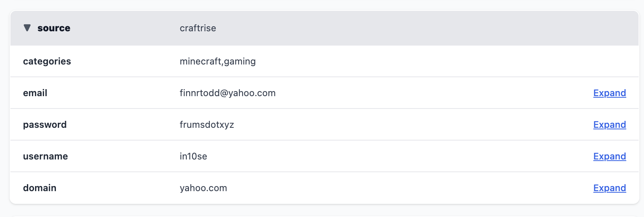This screenshot has width=644, height=217.
Task: Click the domain field label
Action: pyautogui.click(x=40, y=188)
